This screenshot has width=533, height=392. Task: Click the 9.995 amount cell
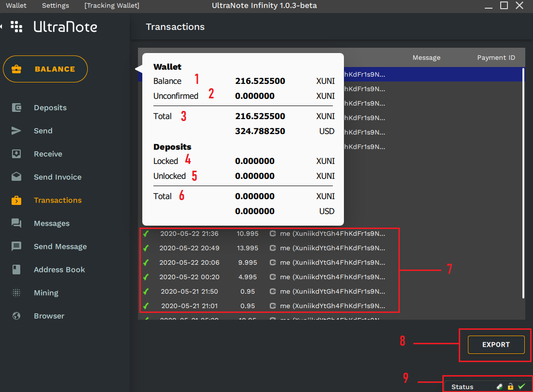[247, 263]
